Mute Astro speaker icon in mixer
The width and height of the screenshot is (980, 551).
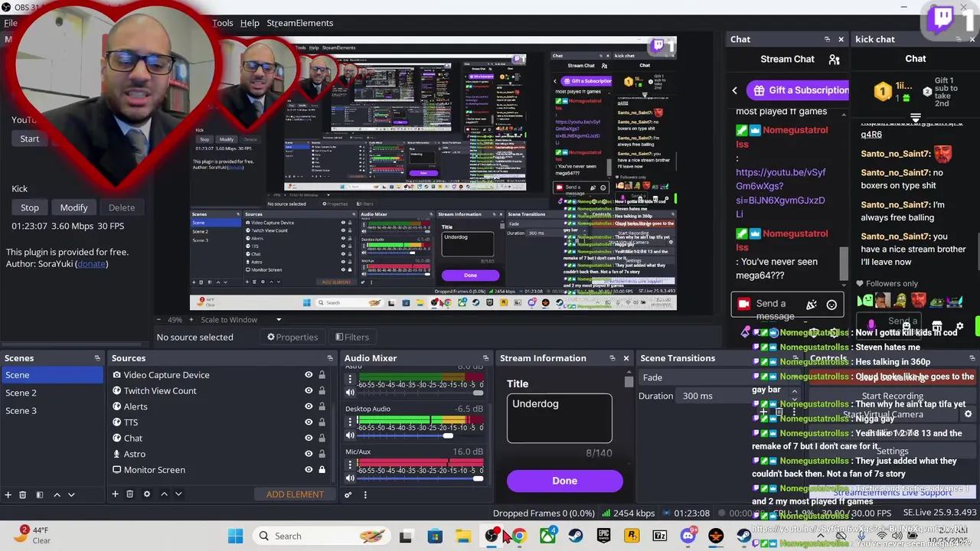pyautogui.click(x=350, y=393)
